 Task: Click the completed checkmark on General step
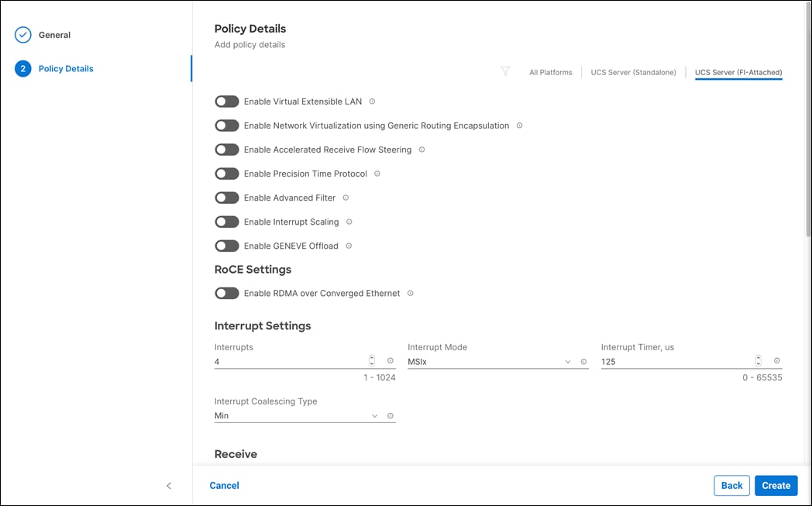point(24,34)
